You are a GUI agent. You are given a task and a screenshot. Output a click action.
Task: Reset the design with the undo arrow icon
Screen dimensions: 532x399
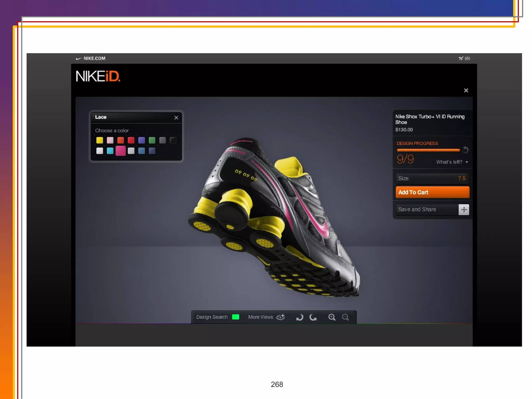point(465,150)
